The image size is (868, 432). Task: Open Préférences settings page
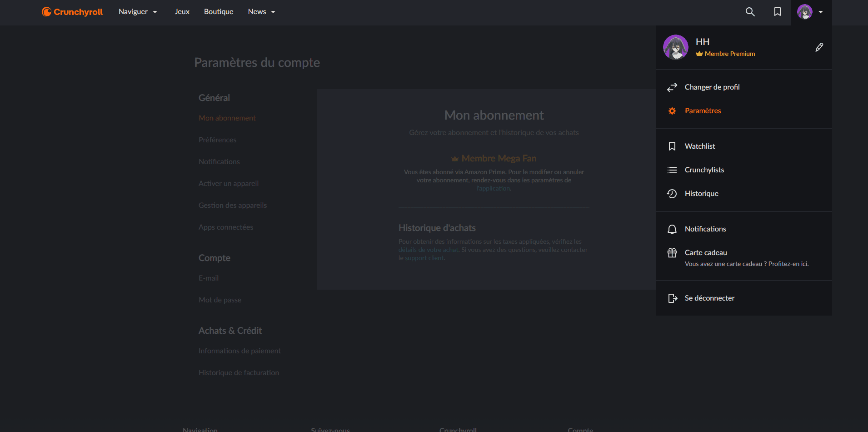click(x=217, y=140)
